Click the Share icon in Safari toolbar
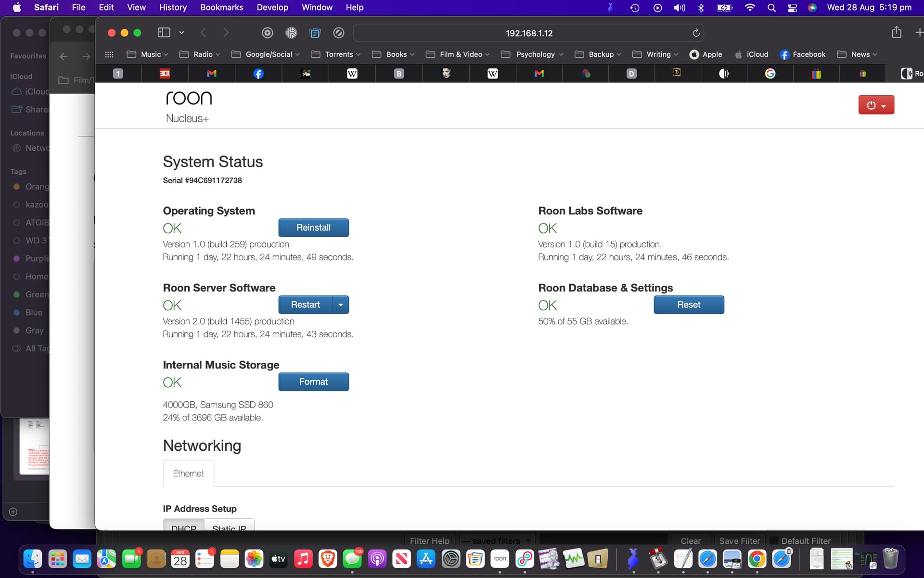The image size is (924, 578). (896, 32)
